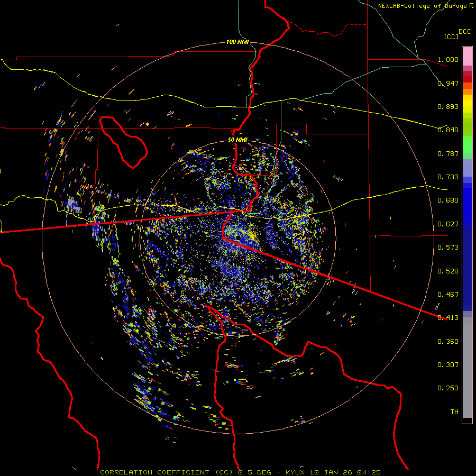
Task: Select the 0.307 legend value
Action: pyautogui.click(x=448, y=365)
